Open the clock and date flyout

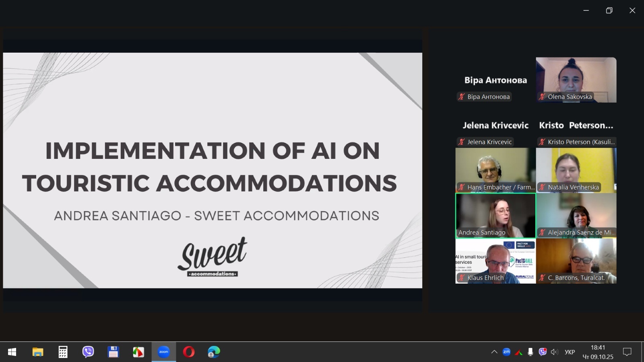click(598, 352)
